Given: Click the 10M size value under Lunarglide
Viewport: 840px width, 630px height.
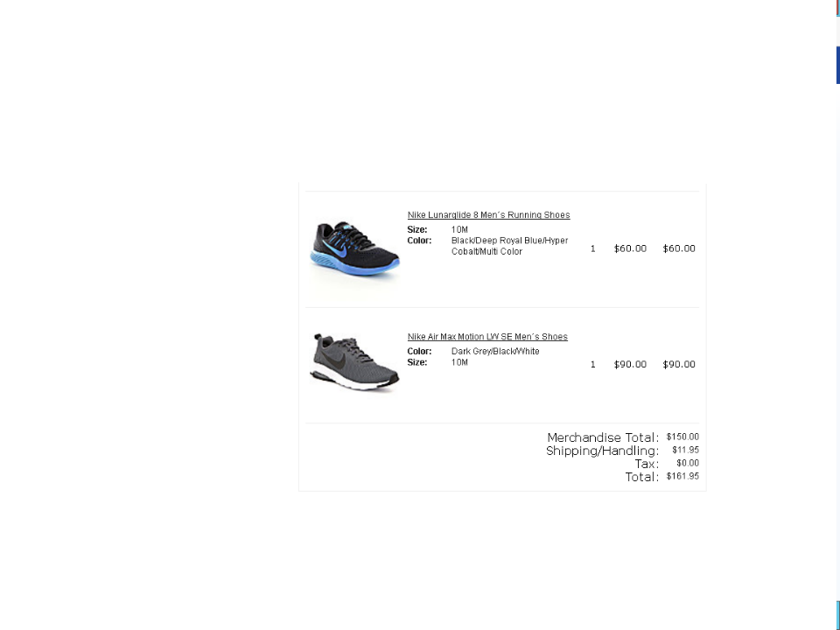Looking at the screenshot, I should click(459, 230).
